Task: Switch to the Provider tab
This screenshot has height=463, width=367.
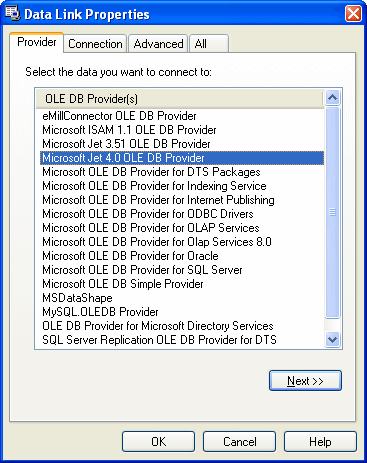Action: coord(37,42)
